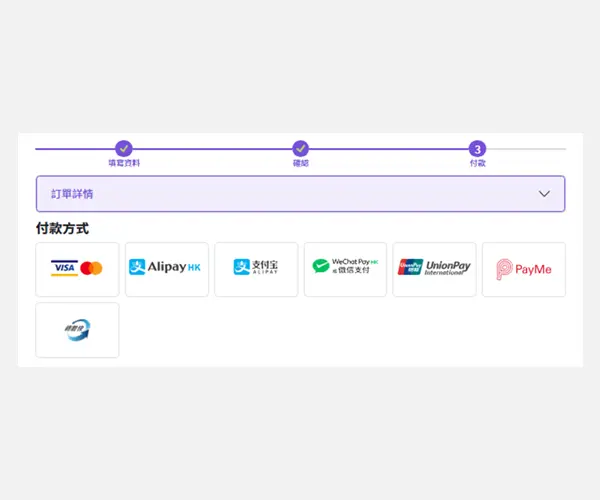The image size is (600, 500).
Task: Click the 付款方式 heading
Action: (62, 228)
